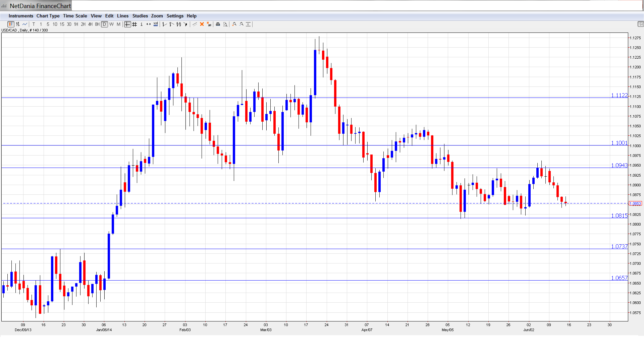
Task: Click the 1.1122 horizontal line label
Action: [x=619, y=96]
